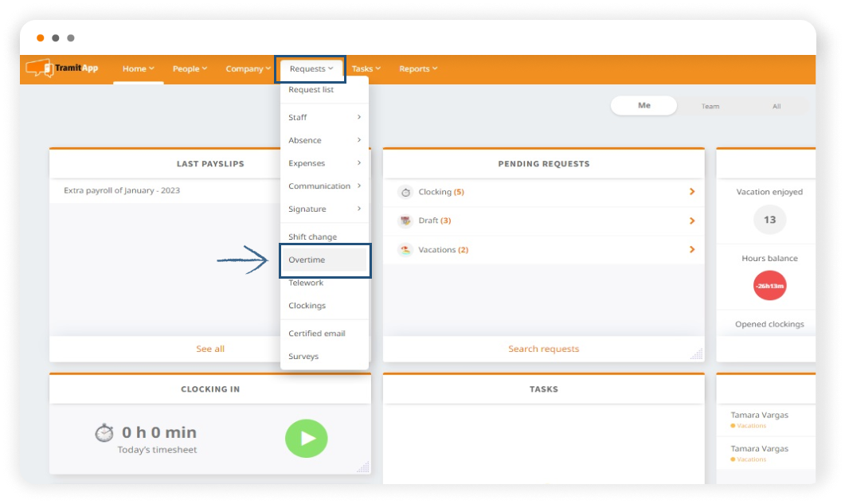This screenshot has height=504, width=845.
Task: Open the Reports dropdown menu
Action: tap(418, 69)
